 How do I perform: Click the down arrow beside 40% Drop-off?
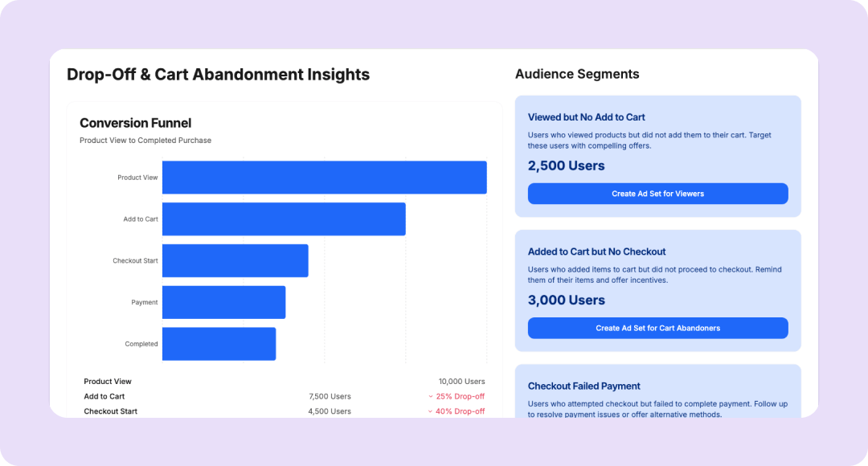[x=431, y=411]
